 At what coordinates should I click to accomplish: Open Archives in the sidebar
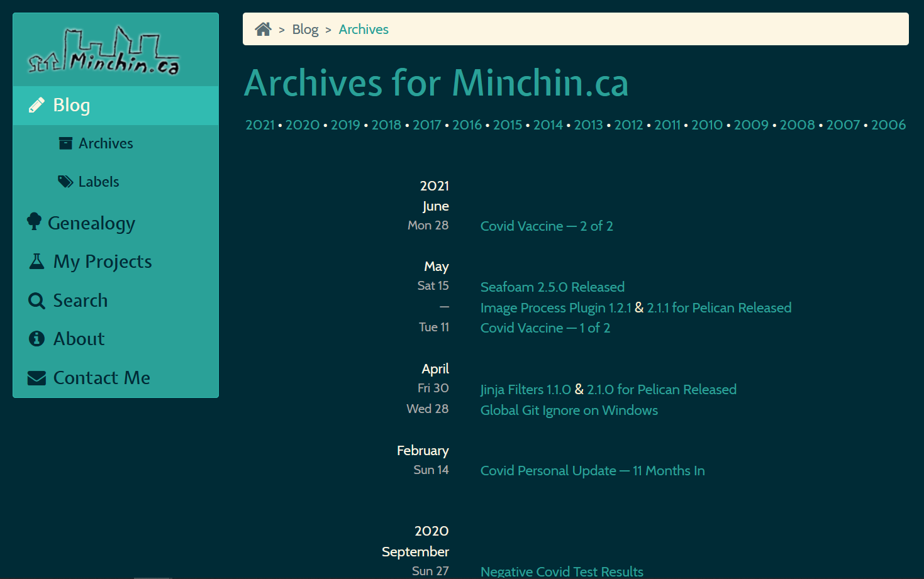(x=106, y=143)
